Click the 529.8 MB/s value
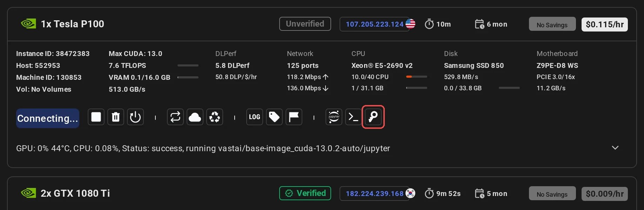This screenshot has height=210, width=644. (x=461, y=77)
